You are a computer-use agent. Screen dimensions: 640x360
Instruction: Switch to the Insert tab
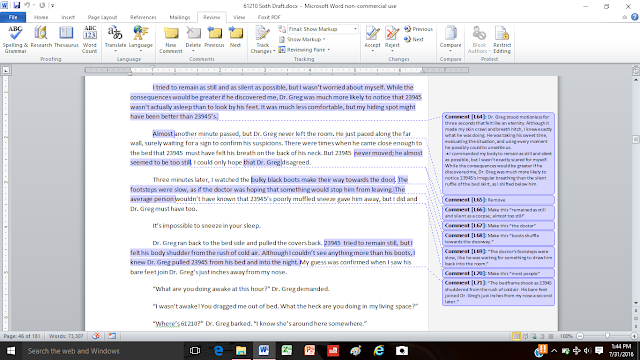(x=68, y=17)
